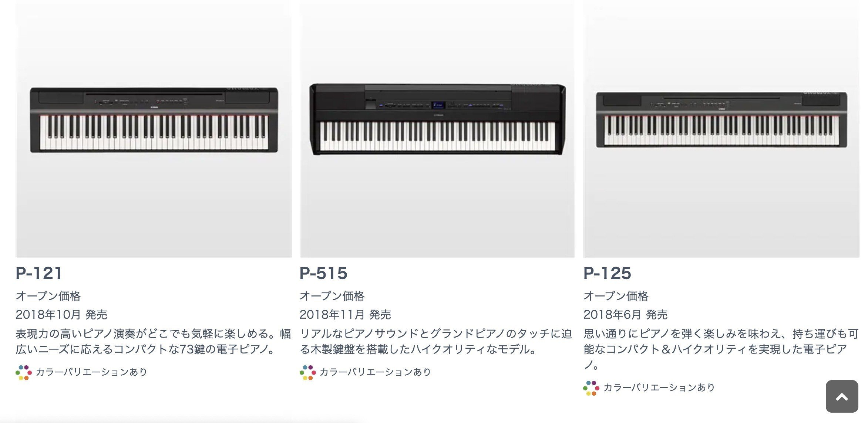Image resolution: width=868 pixels, height=423 pixels.
Task: Click the カラーバリエーションあり label under P-515
Action: [x=375, y=372]
